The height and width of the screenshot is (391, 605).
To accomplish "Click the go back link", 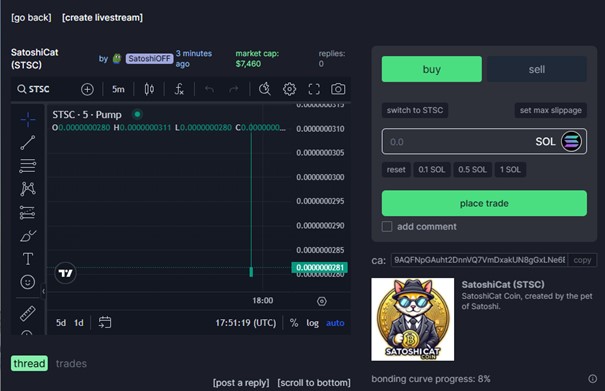I will coord(31,18).
